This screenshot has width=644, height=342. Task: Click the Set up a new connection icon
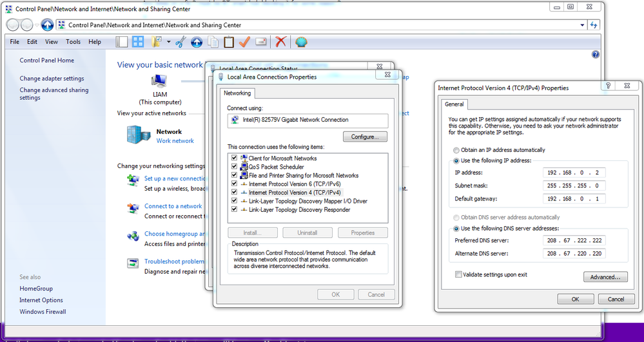pyautogui.click(x=133, y=180)
